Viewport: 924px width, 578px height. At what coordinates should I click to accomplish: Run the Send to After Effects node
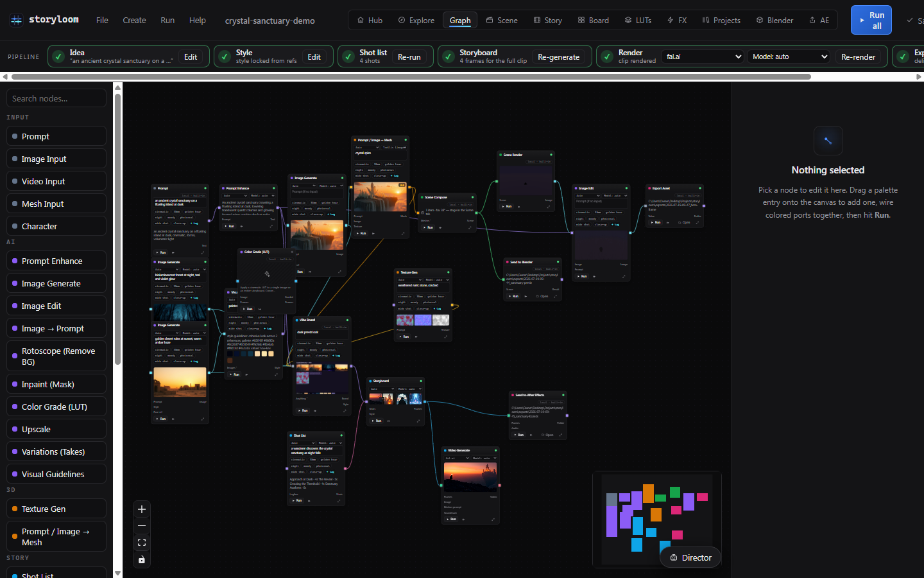pyautogui.click(x=519, y=435)
